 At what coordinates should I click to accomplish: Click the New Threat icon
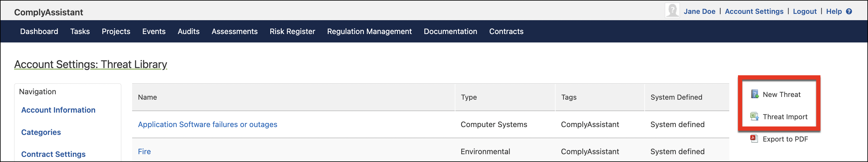(x=755, y=94)
